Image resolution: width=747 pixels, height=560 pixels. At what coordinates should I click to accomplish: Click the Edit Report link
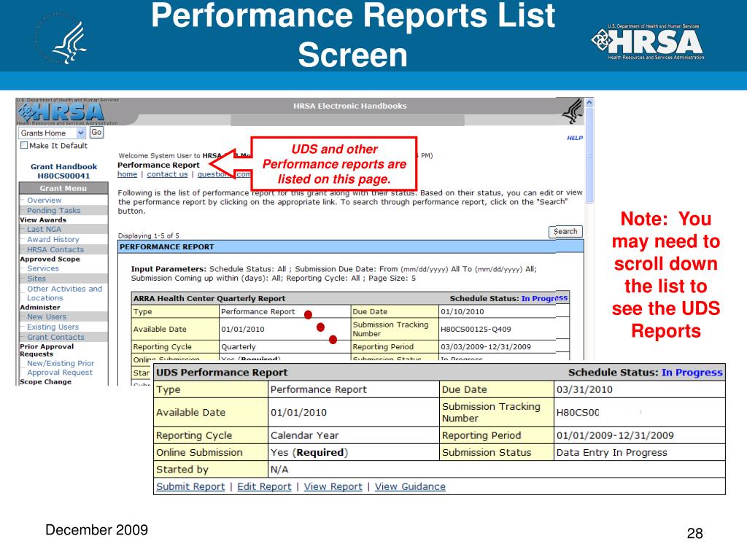[264, 486]
